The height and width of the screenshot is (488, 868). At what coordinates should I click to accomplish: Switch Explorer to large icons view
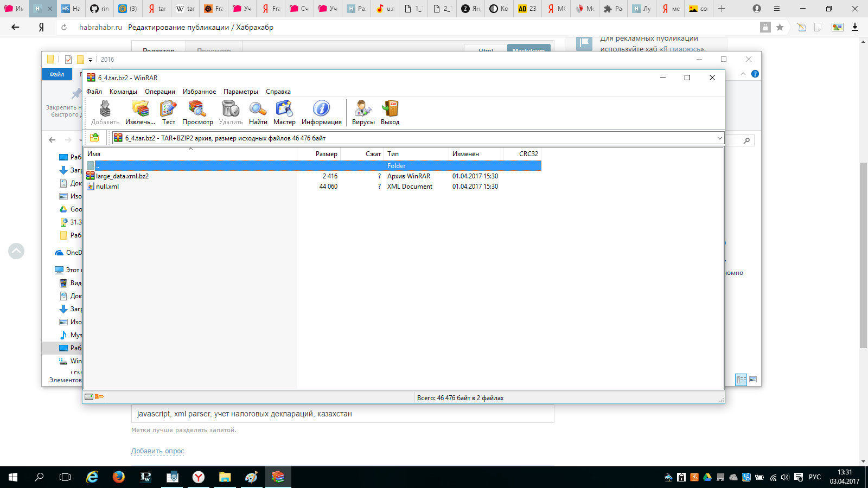(753, 380)
